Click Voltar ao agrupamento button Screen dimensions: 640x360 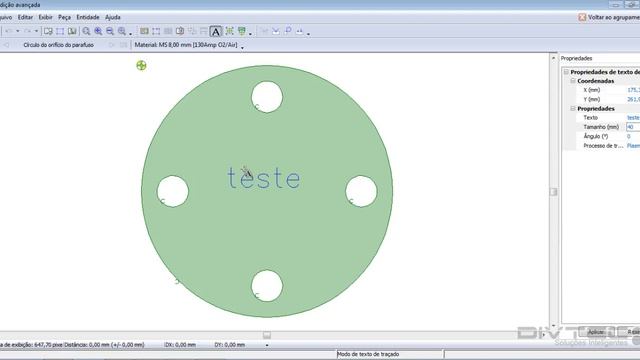pos(609,17)
